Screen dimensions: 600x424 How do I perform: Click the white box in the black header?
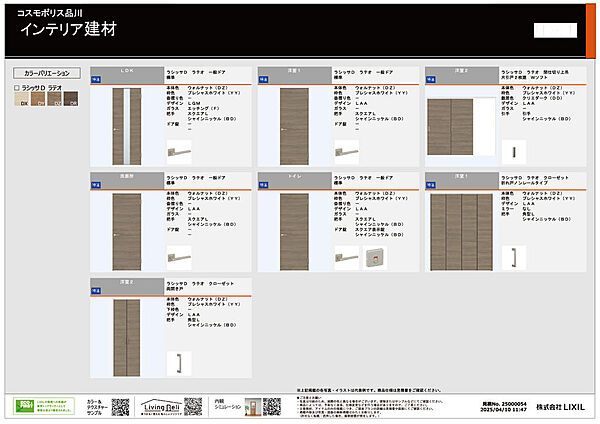click(555, 30)
